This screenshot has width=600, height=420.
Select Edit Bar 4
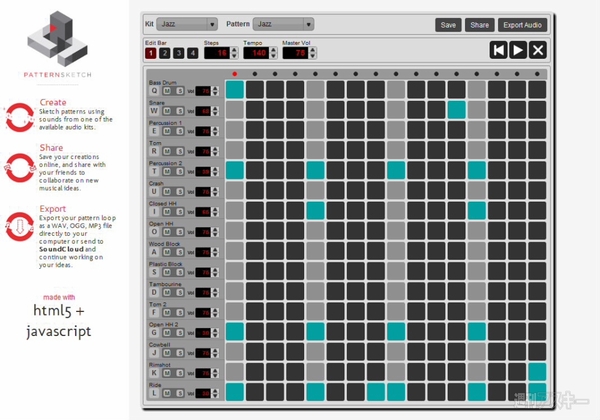[192, 53]
